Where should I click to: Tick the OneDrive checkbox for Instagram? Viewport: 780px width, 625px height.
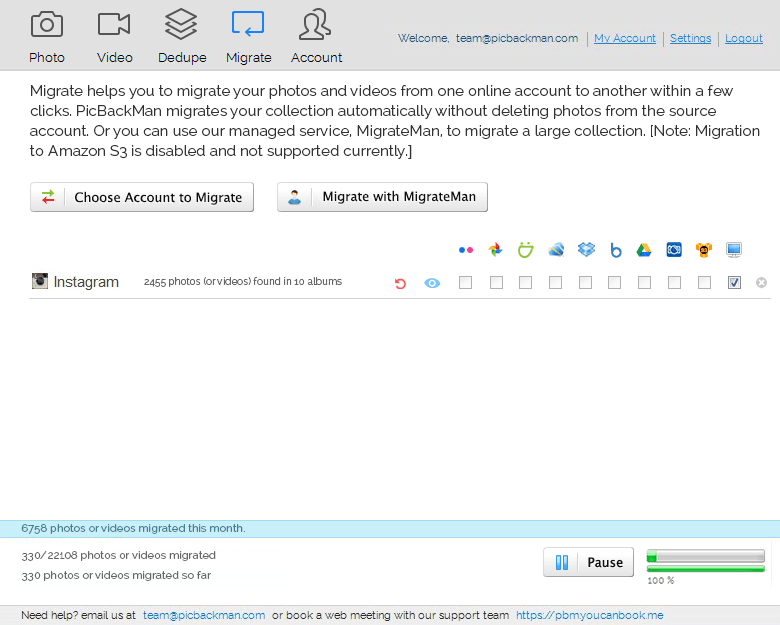pyautogui.click(x=556, y=283)
